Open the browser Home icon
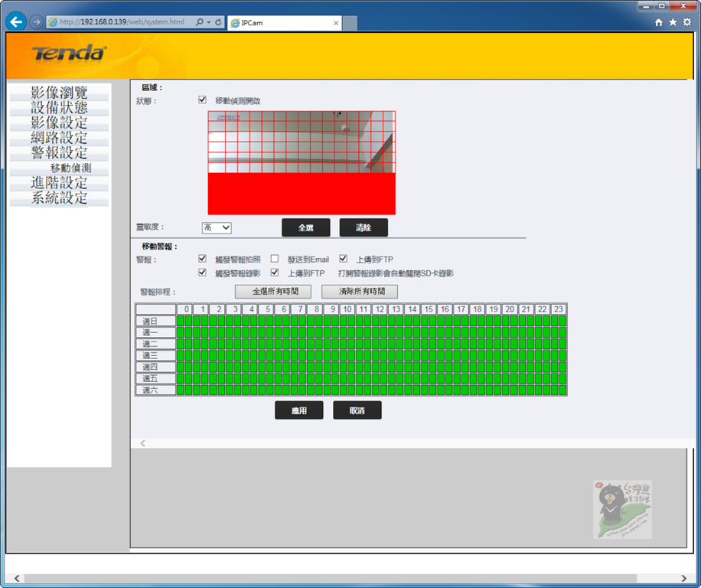This screenshot has width=701, height=588. [659, 22]
